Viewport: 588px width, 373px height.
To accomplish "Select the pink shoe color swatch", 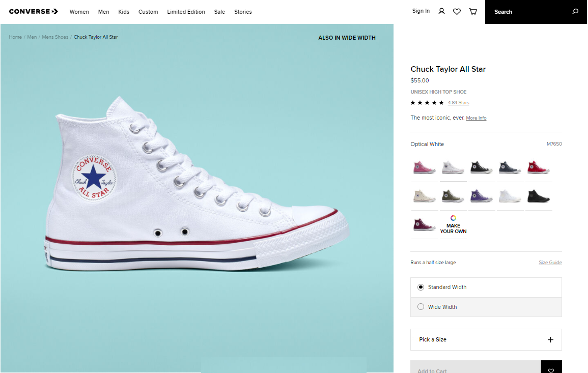I will [425, 167].
